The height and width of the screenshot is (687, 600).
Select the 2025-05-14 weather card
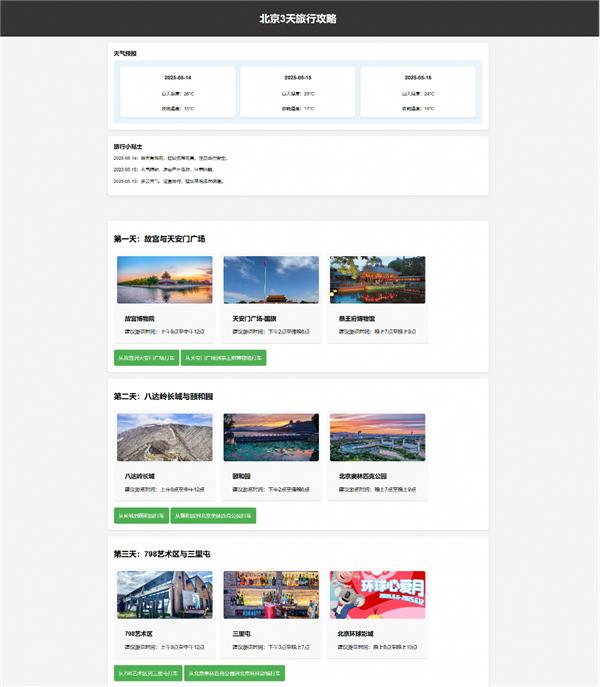point(178,92)
